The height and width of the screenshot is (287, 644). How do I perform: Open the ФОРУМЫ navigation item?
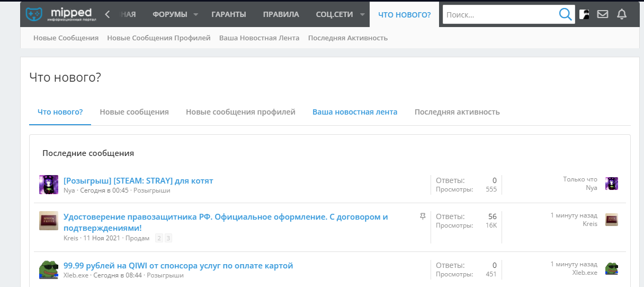coord(170,14)
